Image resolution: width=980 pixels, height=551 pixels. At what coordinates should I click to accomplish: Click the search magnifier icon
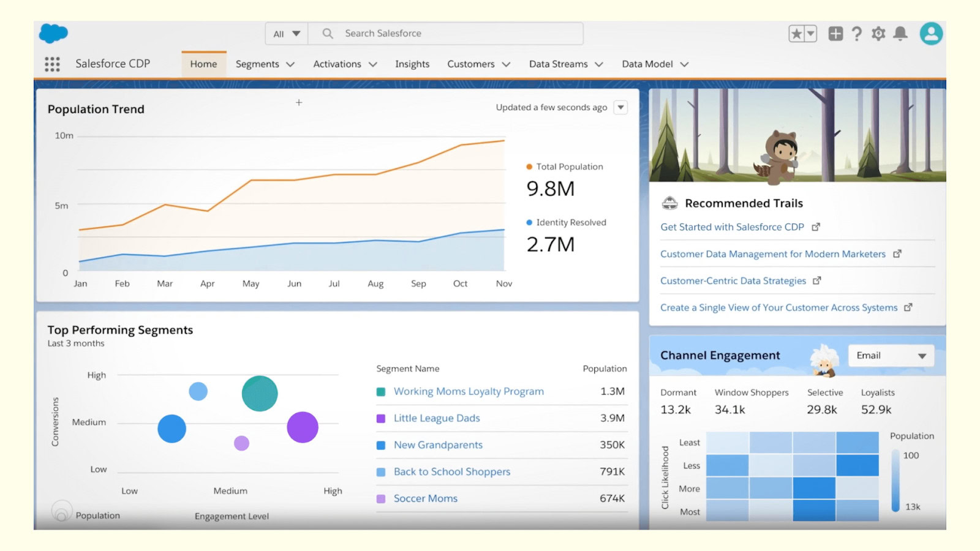[x=328, y=33]
